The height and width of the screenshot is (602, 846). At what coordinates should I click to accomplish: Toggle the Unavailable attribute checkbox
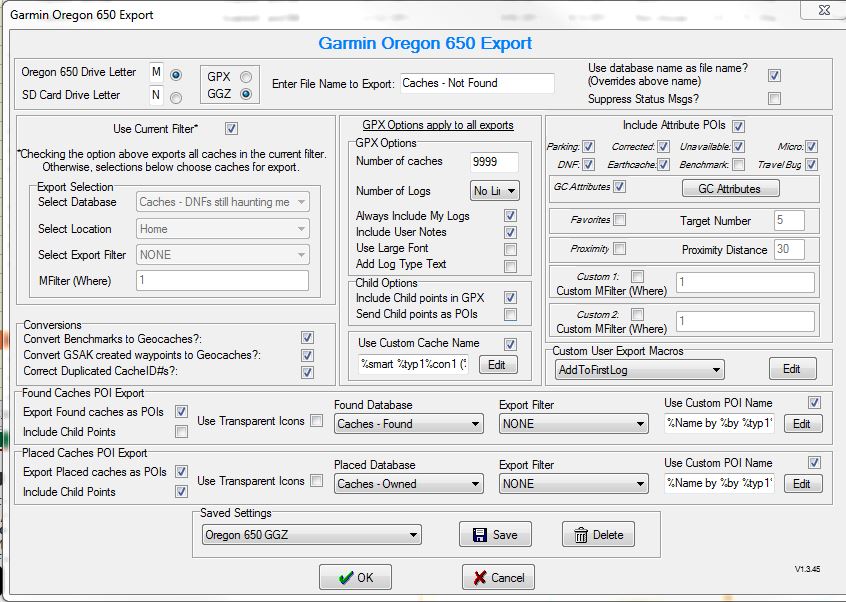(738, 147)
